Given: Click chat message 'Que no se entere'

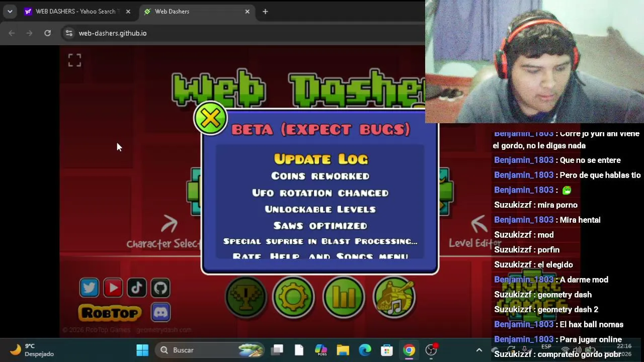Looking at the screenshot, I should (x=590, y=160).
